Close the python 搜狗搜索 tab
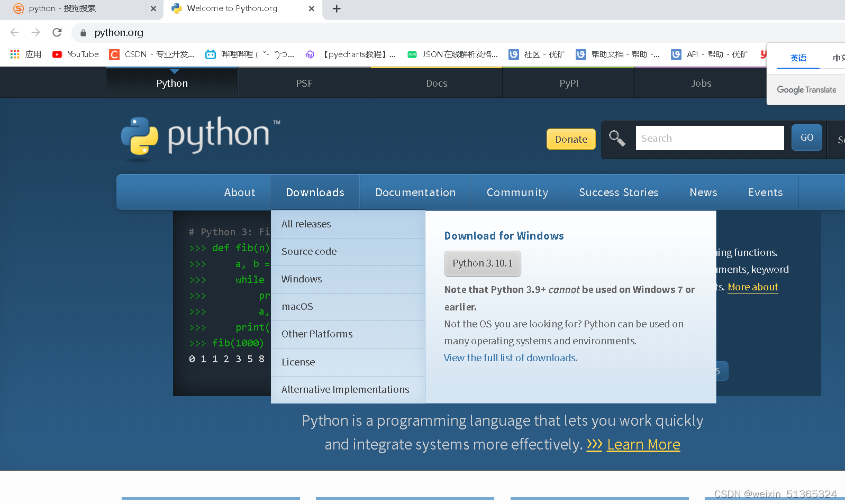Image resolution: width=845 pixels, height=504 pixels. pos(153,8)
